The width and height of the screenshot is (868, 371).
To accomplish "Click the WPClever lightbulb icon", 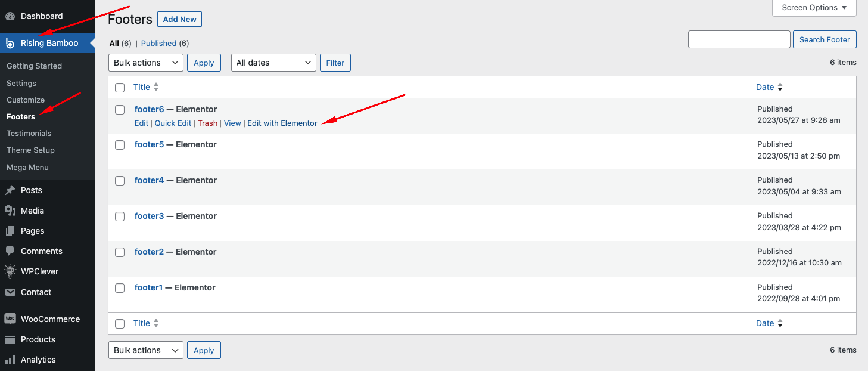I will [x=10, y=271].
